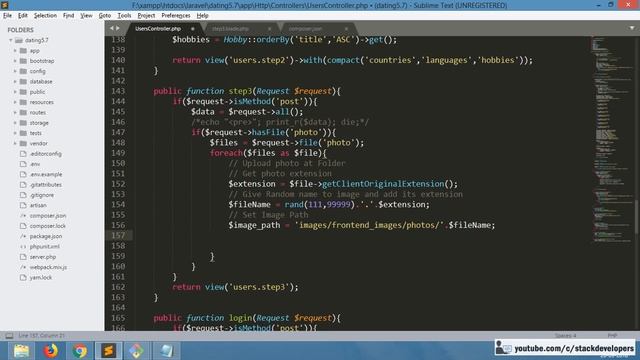Collapse the dating5.7 root folder
The width and height of the screenshot is (640, 360).
[11, 40]
